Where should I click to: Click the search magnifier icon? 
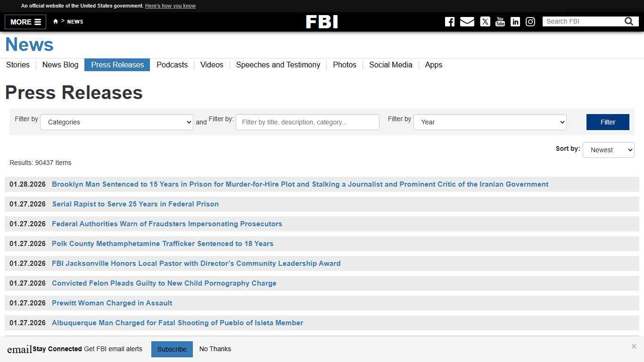tap(628, 21)
